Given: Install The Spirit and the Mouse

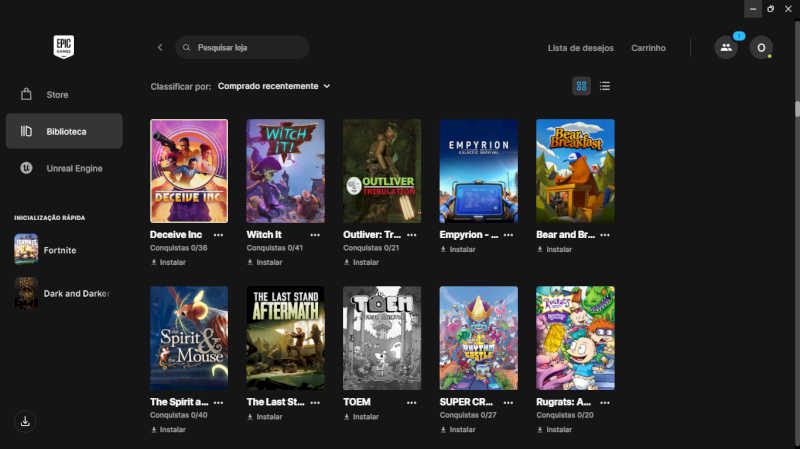Looking at the screenshot, I should pos(168,430).
